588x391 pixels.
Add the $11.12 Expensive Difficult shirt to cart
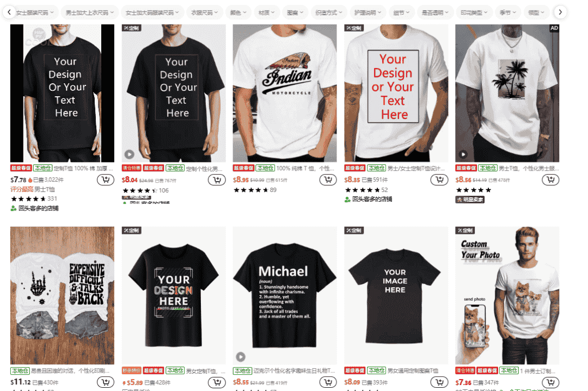point(106,382)
